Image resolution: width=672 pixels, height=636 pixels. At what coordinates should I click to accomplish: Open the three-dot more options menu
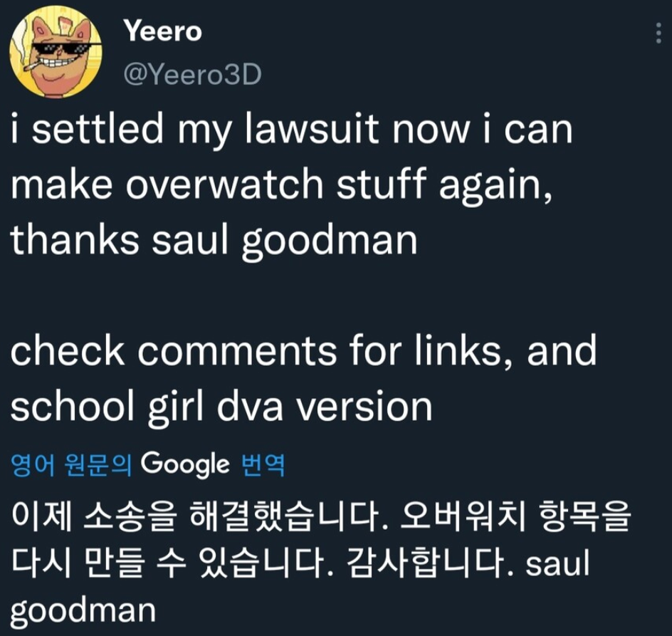pyautogui.click(x=658, y=33)
